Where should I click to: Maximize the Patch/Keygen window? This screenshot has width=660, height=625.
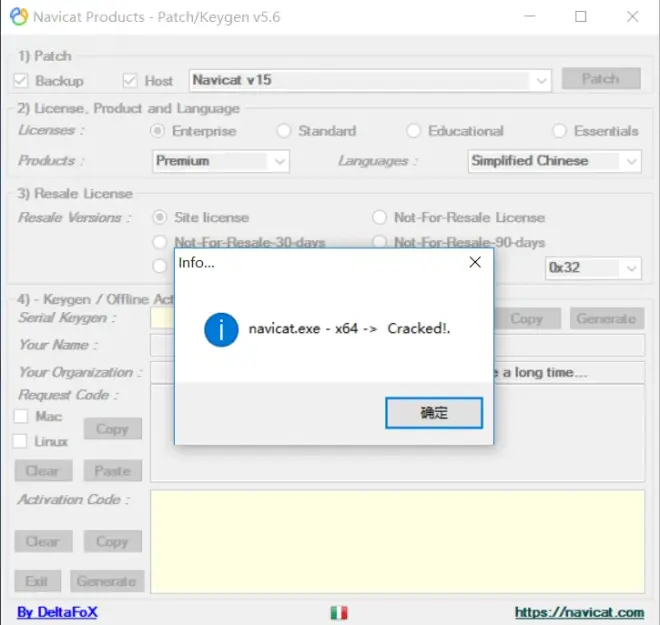581,17
